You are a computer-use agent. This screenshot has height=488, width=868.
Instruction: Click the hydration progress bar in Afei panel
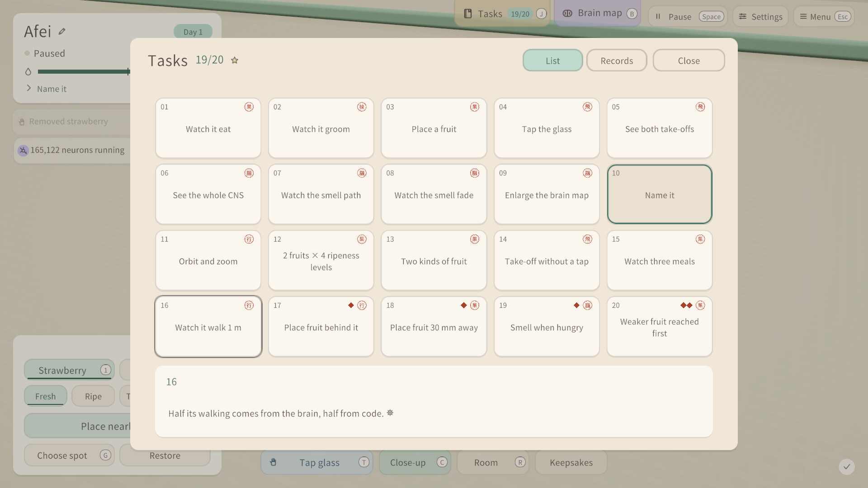84,71
